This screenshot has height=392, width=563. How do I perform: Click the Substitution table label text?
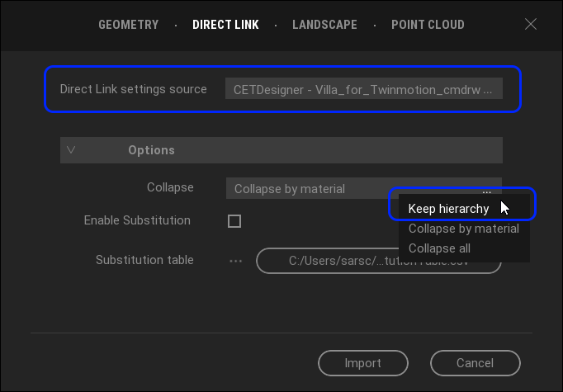(144, 261)
